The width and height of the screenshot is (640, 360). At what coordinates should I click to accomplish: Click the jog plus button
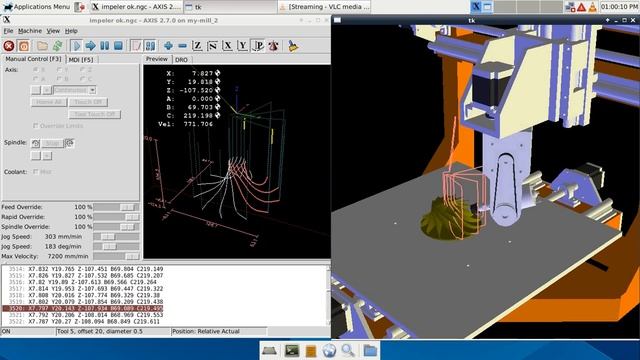pyautogui.click(x=47, y=90)
